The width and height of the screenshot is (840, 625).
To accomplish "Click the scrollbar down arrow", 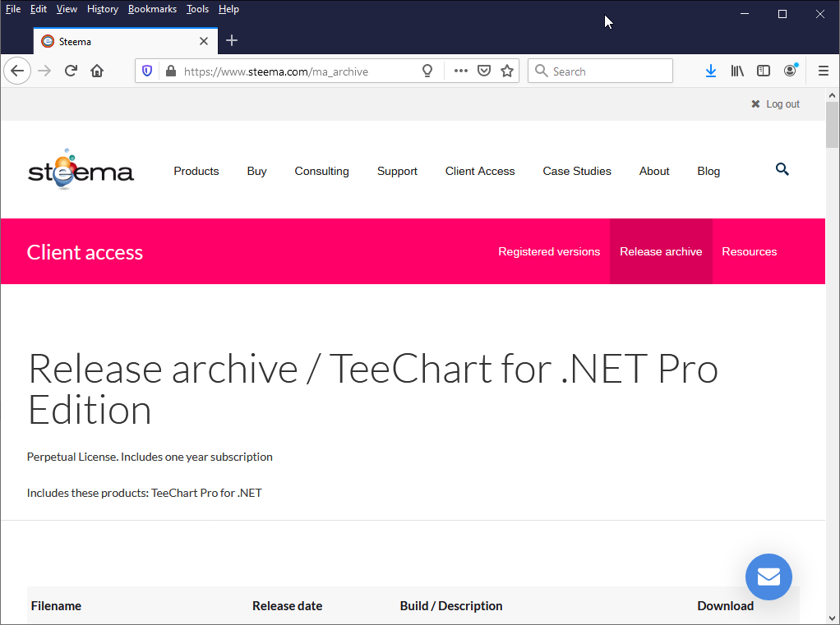I will point(832,618).
